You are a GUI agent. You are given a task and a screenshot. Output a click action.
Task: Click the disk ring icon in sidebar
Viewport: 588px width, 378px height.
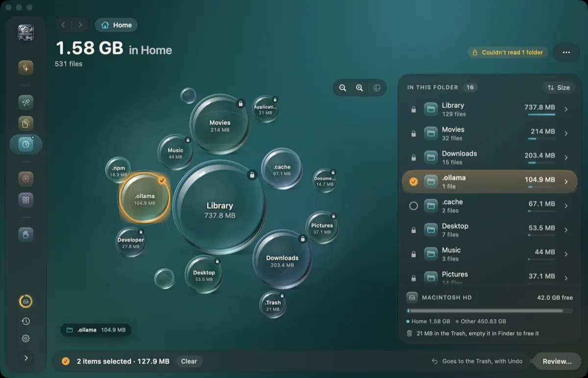(26, 302)
